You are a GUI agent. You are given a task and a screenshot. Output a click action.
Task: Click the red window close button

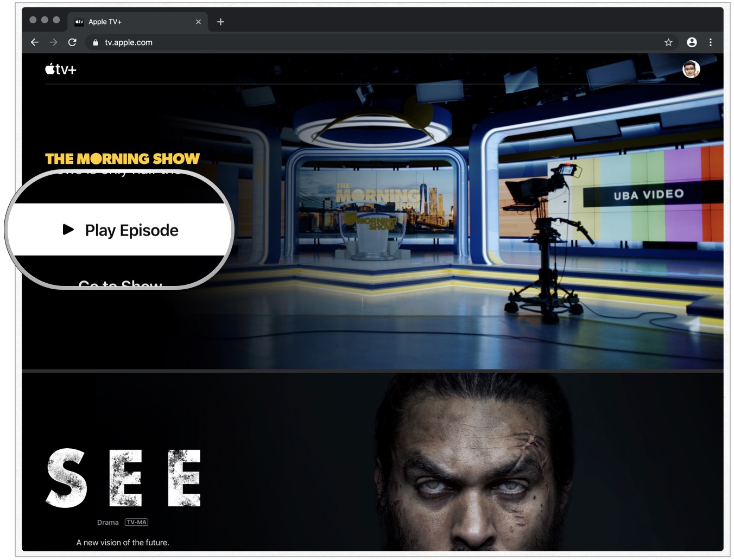[33, 20]
